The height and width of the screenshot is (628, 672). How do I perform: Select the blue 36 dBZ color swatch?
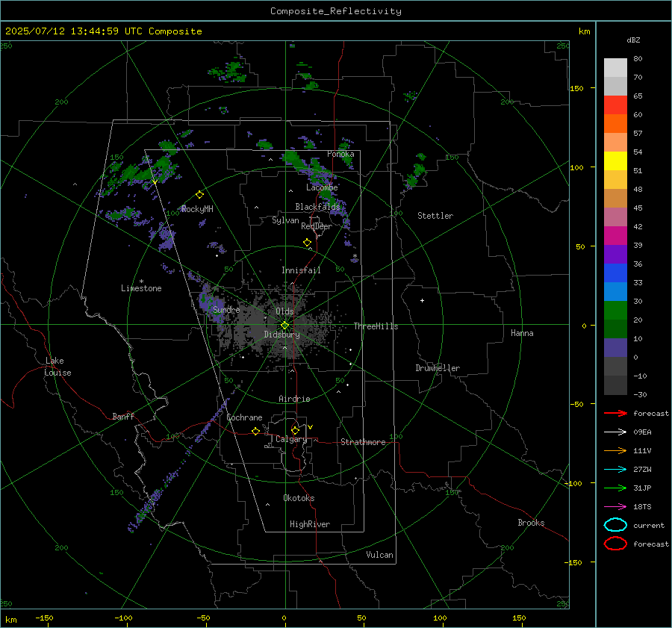615,273
